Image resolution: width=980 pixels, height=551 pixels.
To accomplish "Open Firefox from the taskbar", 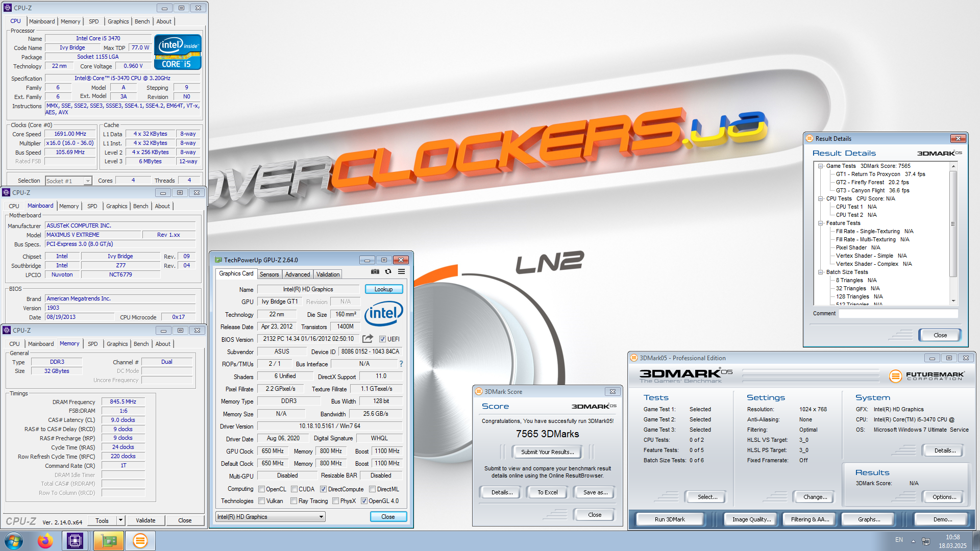I will (45, 541).
